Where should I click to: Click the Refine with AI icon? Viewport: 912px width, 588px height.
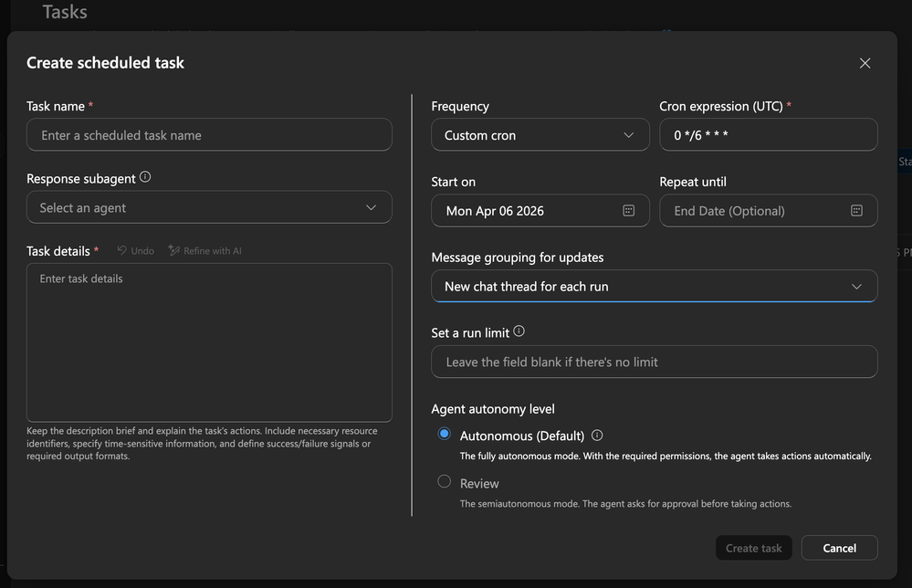click(174, 250)
